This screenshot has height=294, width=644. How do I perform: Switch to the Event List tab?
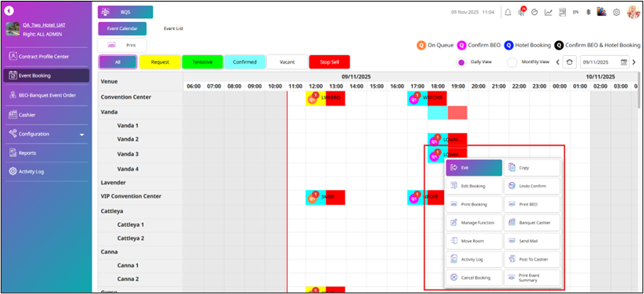tap(173, 28)
